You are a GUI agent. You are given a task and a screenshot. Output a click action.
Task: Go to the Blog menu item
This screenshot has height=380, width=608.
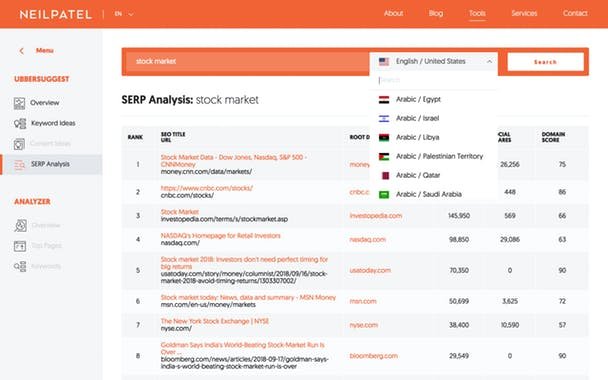tap(435, 13)
